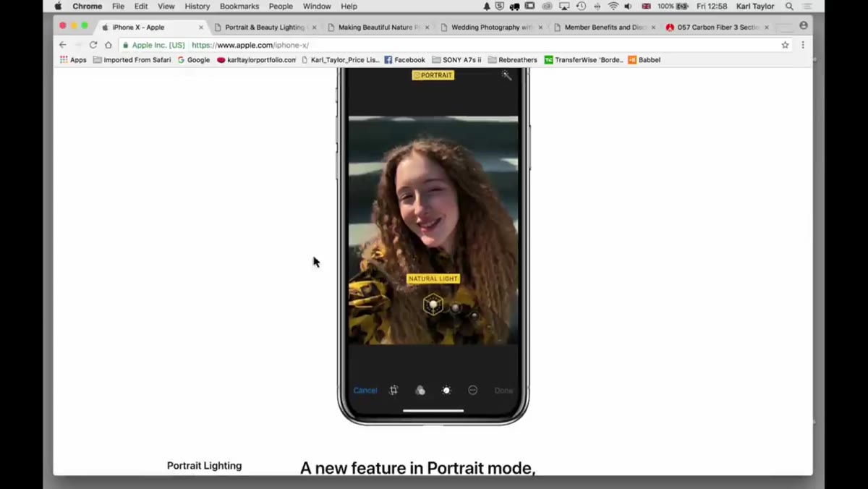
Task: Click the notification bell menu bar icon
Action: 487,7
